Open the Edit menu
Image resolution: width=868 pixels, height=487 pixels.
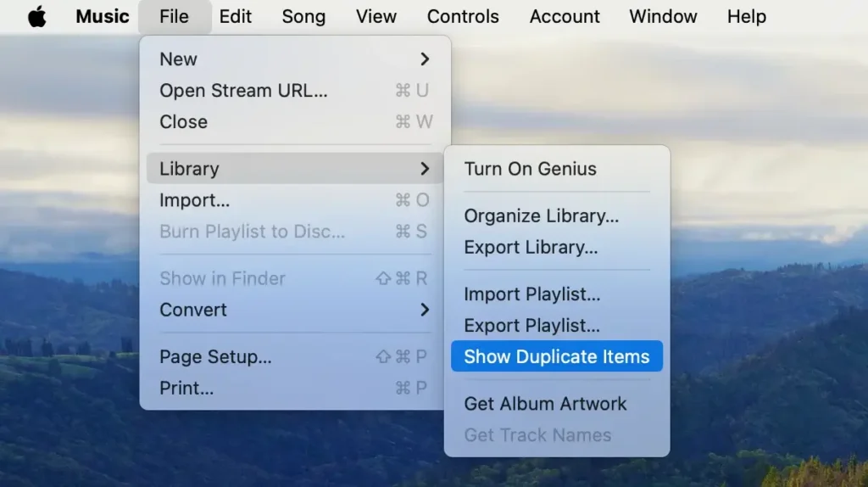coord(236,17)
